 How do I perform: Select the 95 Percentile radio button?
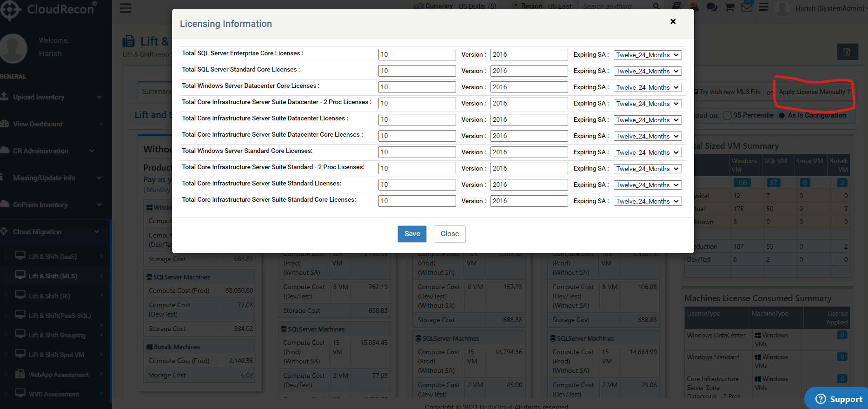pos(728,116)
